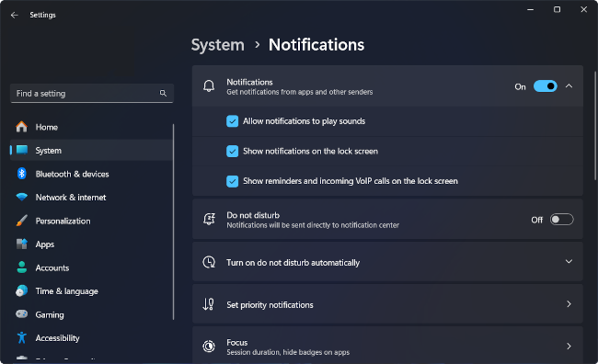Click the Gaming controller icon
Image resolution: width=598 pixels, height=364 pixels.
(x=22, y=314)
